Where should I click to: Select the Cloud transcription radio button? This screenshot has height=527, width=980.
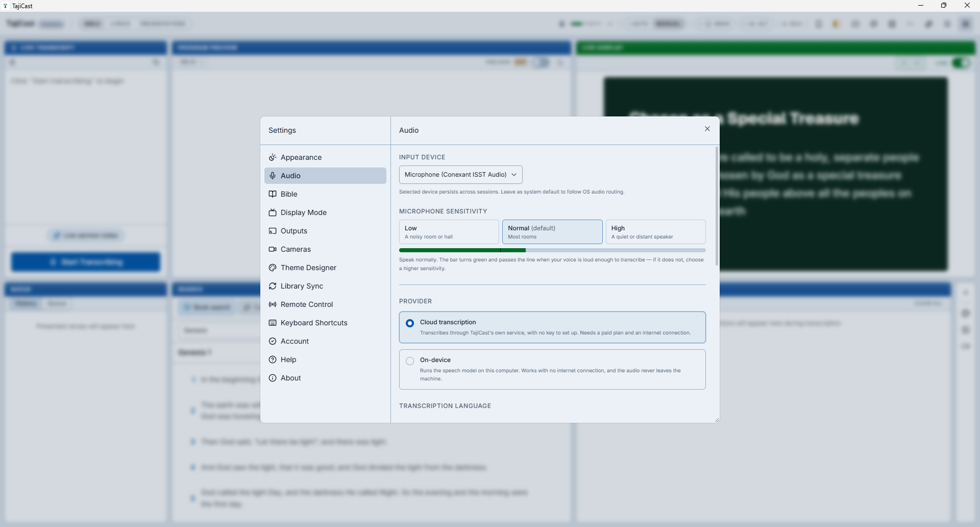tap(410, 323)
